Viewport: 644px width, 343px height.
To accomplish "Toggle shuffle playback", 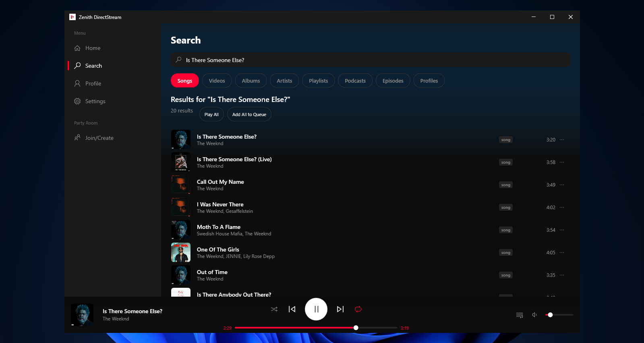I will click(x=274, y=309).
